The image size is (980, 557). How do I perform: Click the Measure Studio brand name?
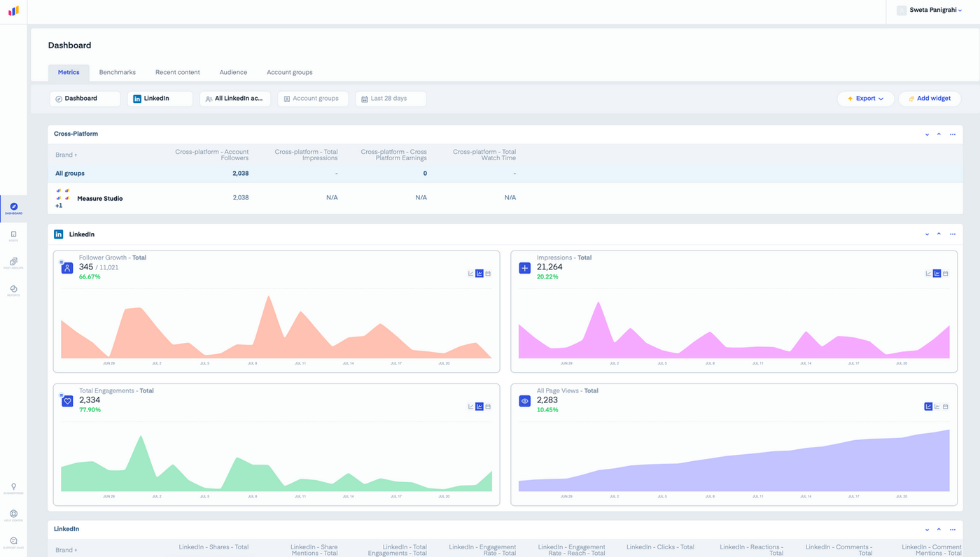pos(99,199)
